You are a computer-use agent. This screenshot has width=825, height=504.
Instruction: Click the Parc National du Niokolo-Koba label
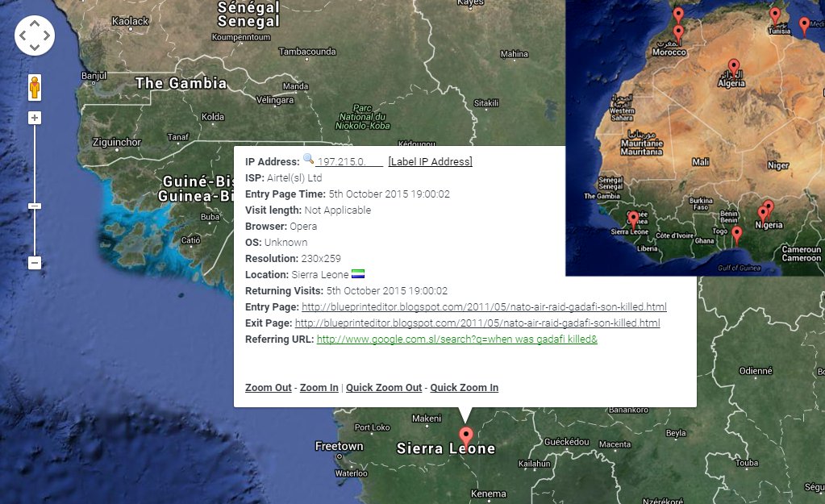pos(363,117)
